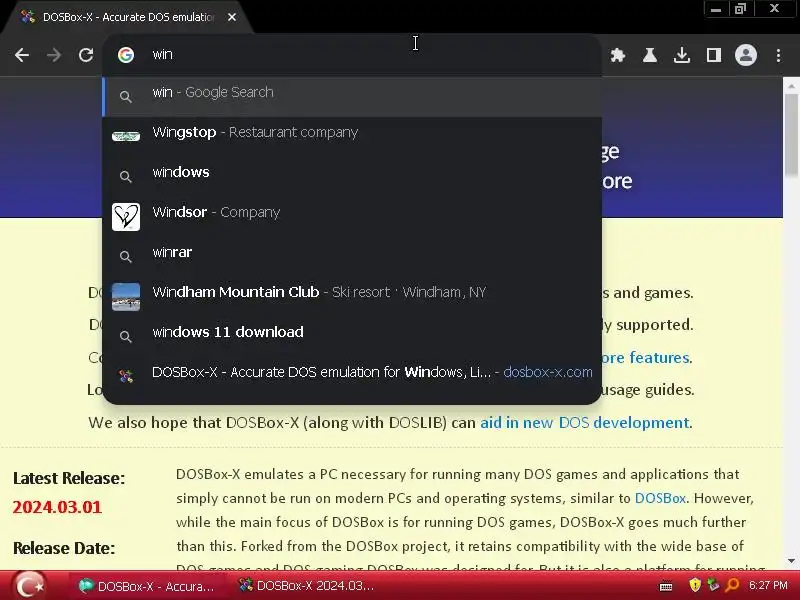
Task: Click the scrollbar up arrow
Action: click(x=791, y=86)
